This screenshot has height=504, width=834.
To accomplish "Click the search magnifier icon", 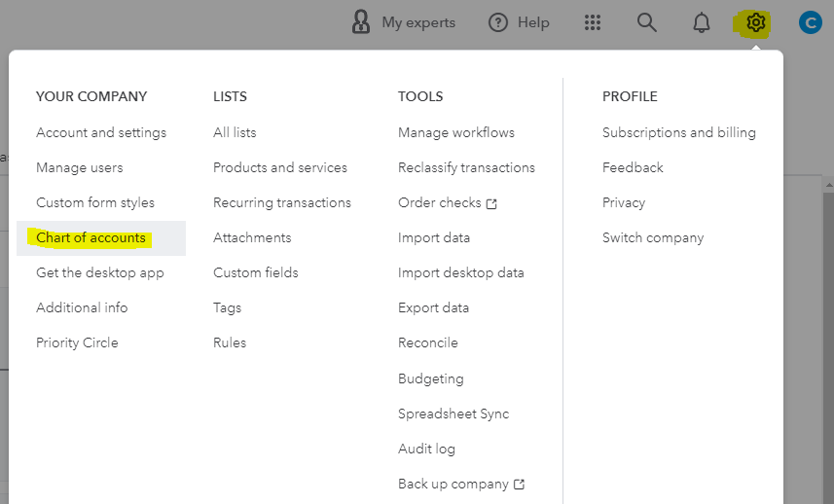I will pos(647,22).
